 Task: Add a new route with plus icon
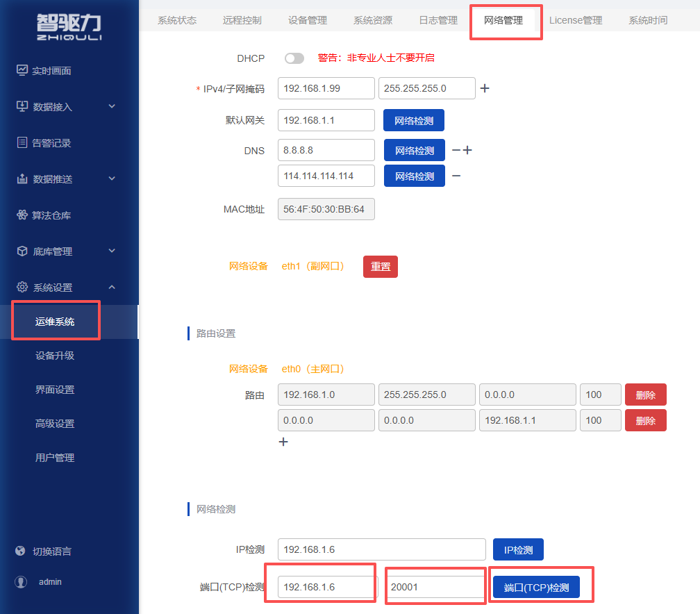tap(283, 442)
